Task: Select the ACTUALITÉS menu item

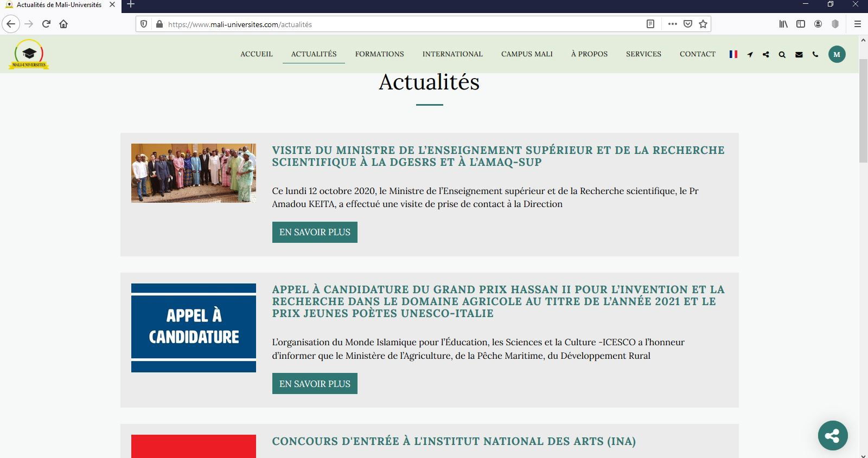Action: [x=314, y=54]
